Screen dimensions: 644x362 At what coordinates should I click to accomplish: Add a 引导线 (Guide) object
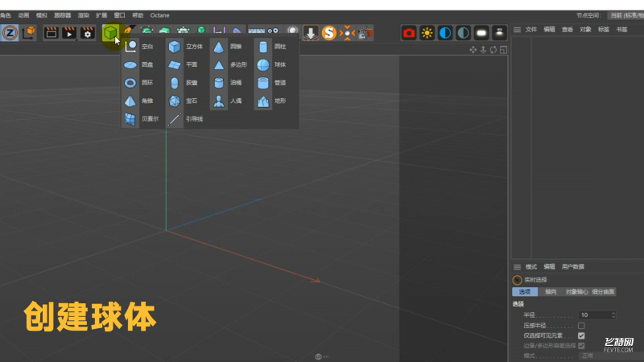[186, 119]
